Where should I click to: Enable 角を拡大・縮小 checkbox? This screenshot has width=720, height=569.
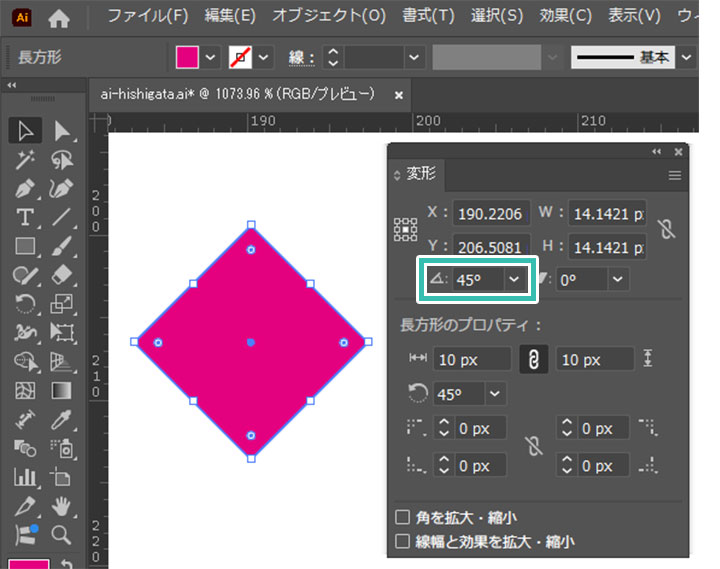pyautogui.click(x=403, y=518)
